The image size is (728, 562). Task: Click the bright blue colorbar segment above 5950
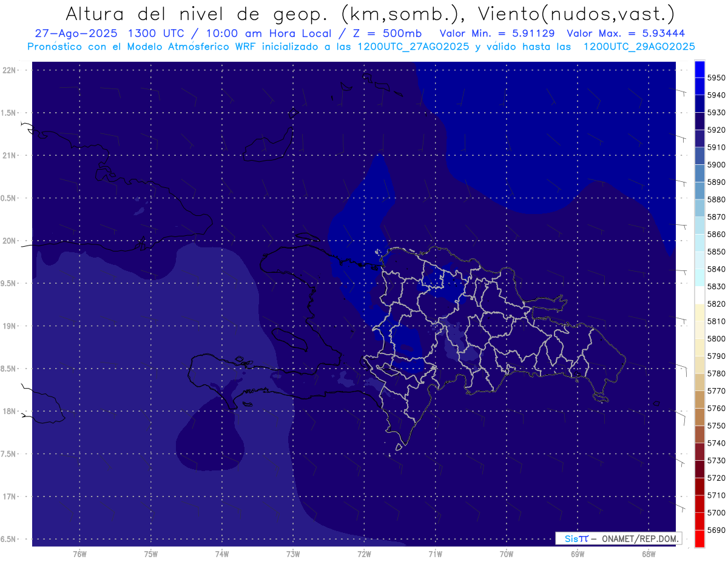(699, 69)
